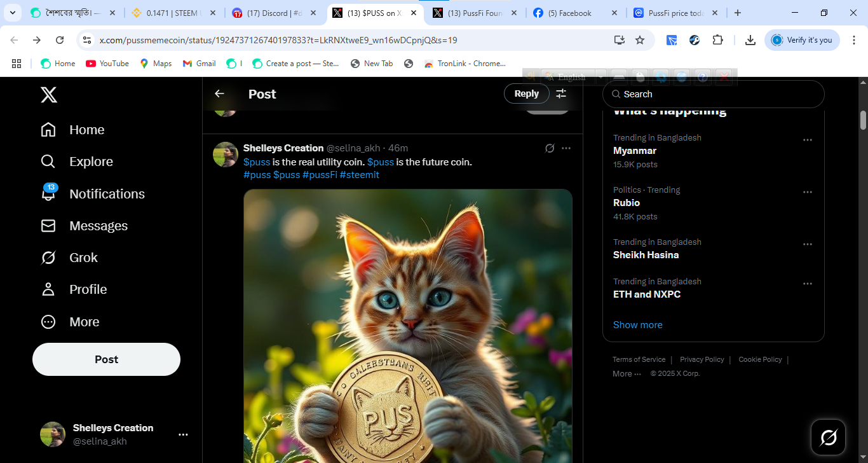Click the #steemit hashtag
868x463 pixels.
coord(360,175)
